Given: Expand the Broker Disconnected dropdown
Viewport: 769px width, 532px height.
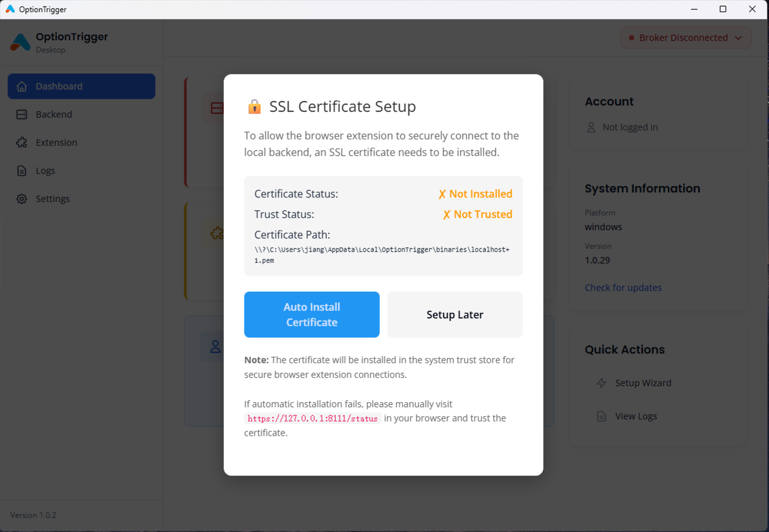Looking at the screenshot, I should click(686, 38).
